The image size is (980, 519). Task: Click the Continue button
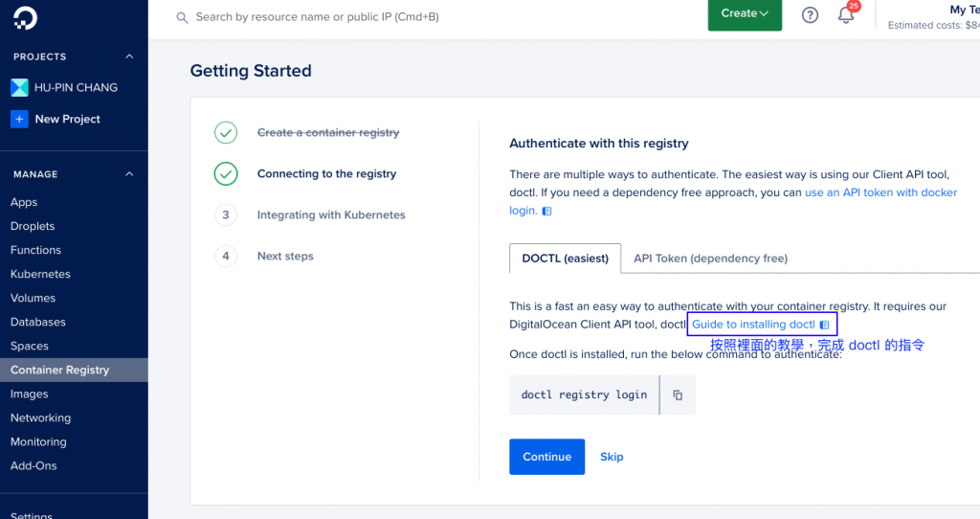pyautogui.click(x=546, y=457)
